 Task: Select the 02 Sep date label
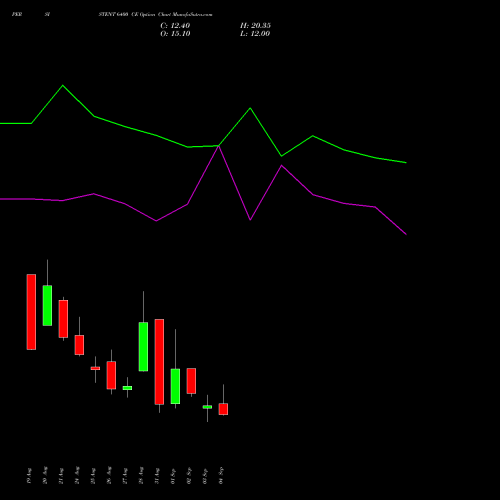click(189, 476)
